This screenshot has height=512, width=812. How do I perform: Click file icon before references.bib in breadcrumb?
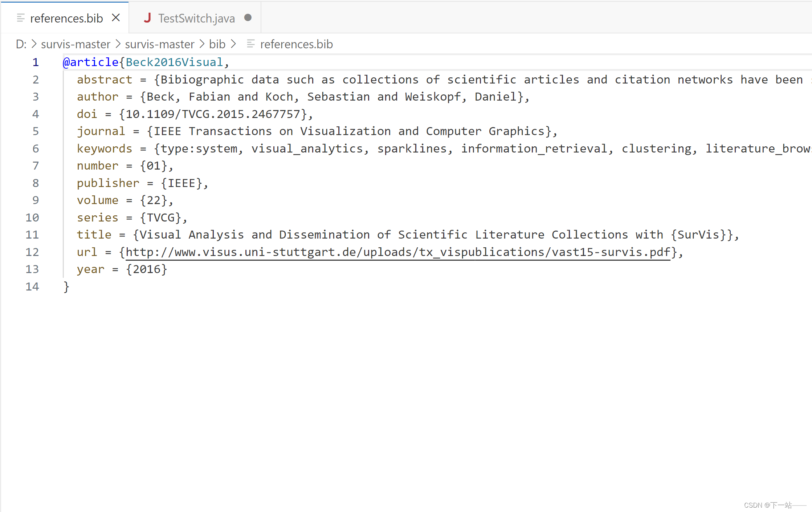(250, 44)
